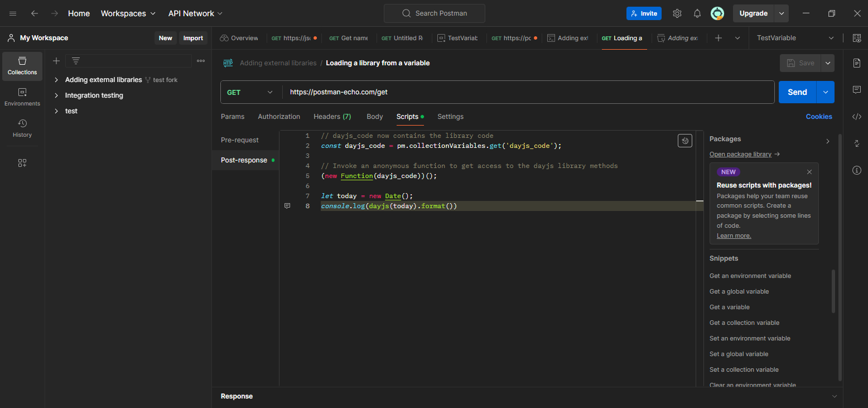
Task: Go back with the left arrow
Action: 35,13
